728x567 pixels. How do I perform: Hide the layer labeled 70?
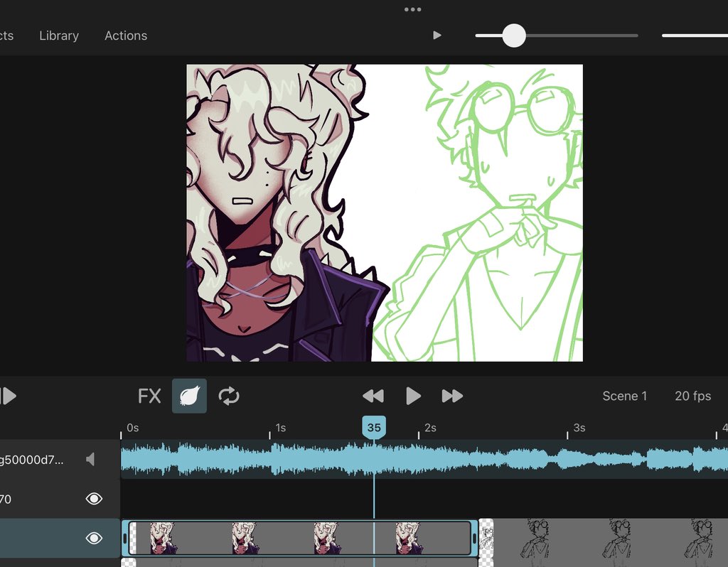pos(94,499)
